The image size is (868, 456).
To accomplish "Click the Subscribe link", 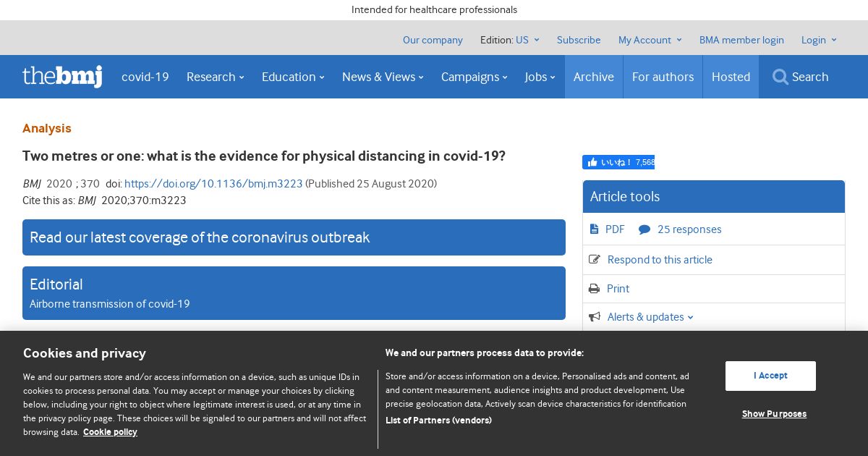I will (579, 40).
